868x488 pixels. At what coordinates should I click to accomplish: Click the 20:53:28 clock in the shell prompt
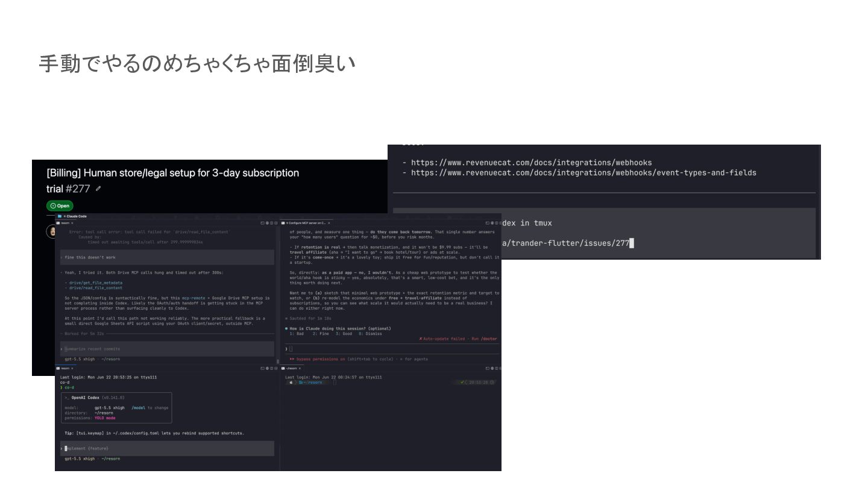pyautogui.click(x=478, y=383)
